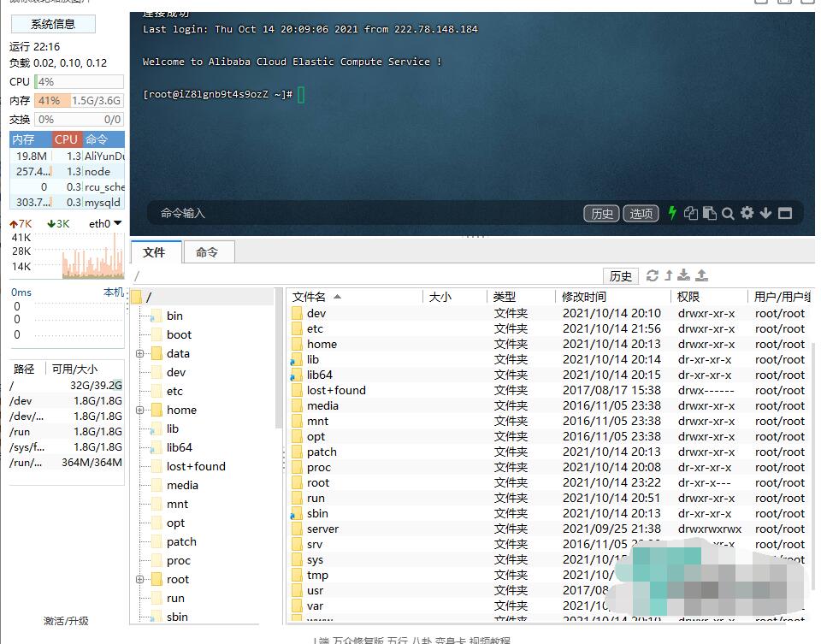Click the copy icon in terminal toolbar
The image size is (821, 644).
[x=691, y=213]
